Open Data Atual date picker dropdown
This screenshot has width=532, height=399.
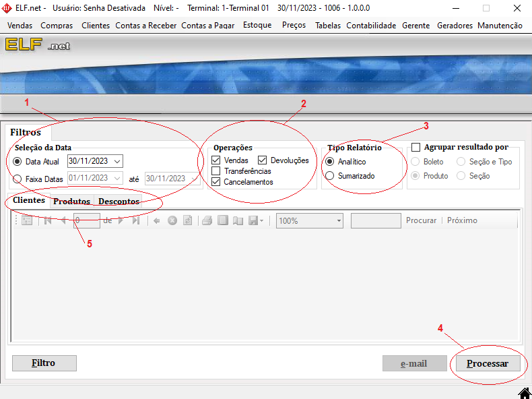117,161
